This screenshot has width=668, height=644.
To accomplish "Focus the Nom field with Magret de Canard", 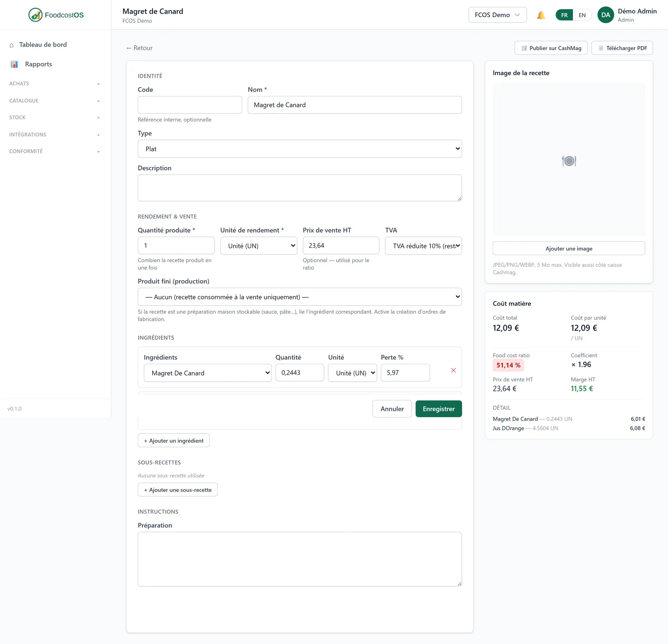I will click(355, 105).
